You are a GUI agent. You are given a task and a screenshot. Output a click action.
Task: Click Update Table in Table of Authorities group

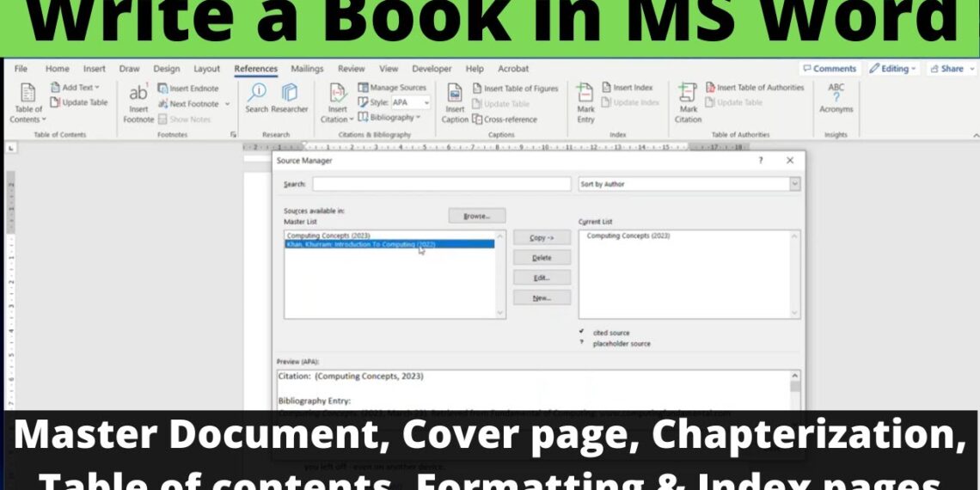(734, 102)
